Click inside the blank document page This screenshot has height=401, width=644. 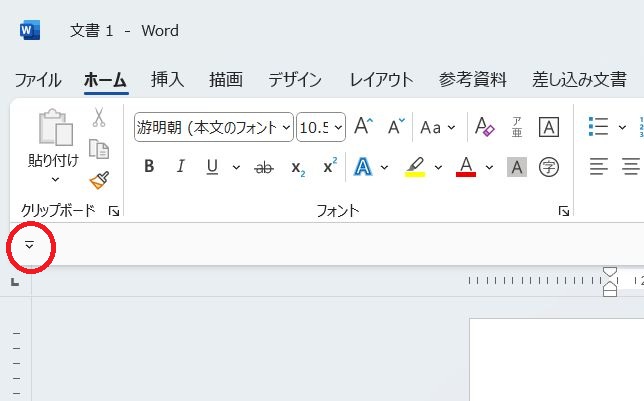tap(557, 360)
